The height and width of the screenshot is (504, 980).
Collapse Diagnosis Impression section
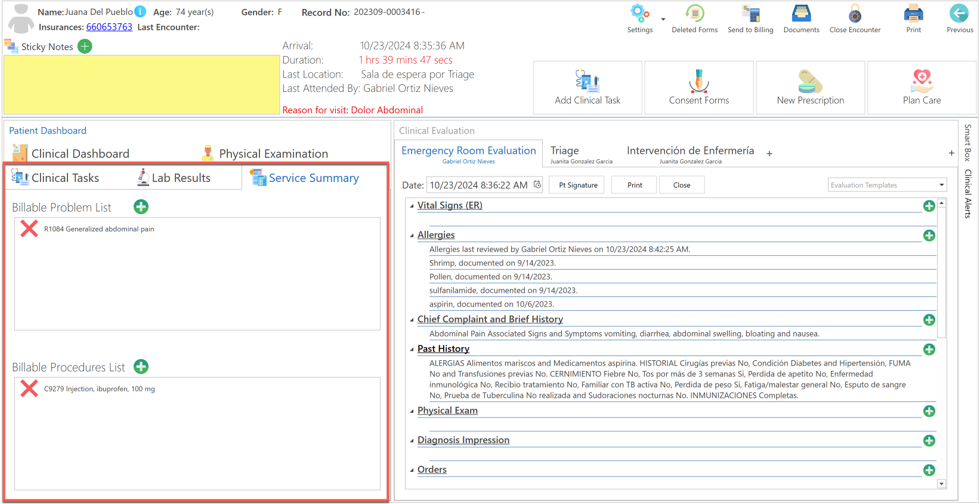click(x=412, y=441)
